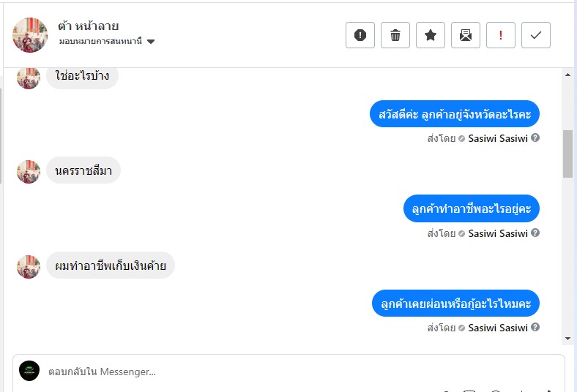Delete the conversation with the trash icon
Viewport: 577px width, 392px height.
point(395,35)
